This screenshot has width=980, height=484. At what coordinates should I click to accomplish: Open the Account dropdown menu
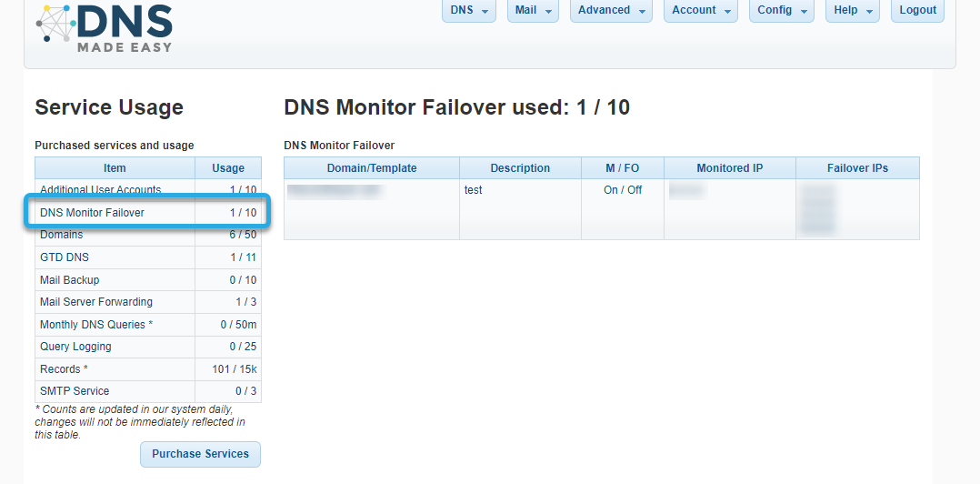700,11
